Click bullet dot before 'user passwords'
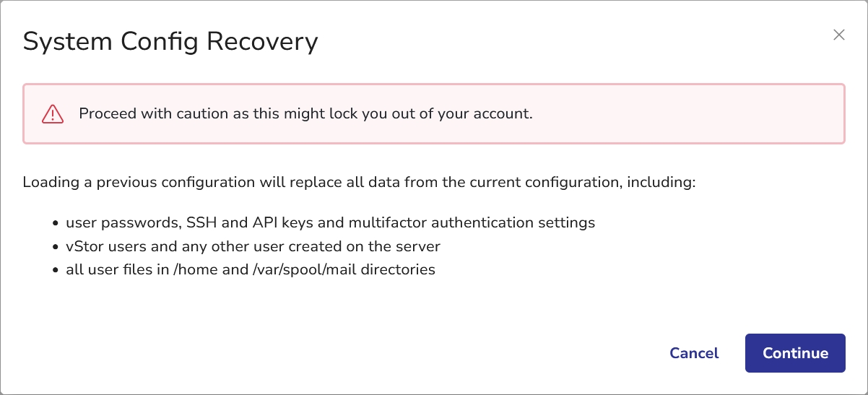The height and width of the screenshot is (395, 868). click(56, 223)
